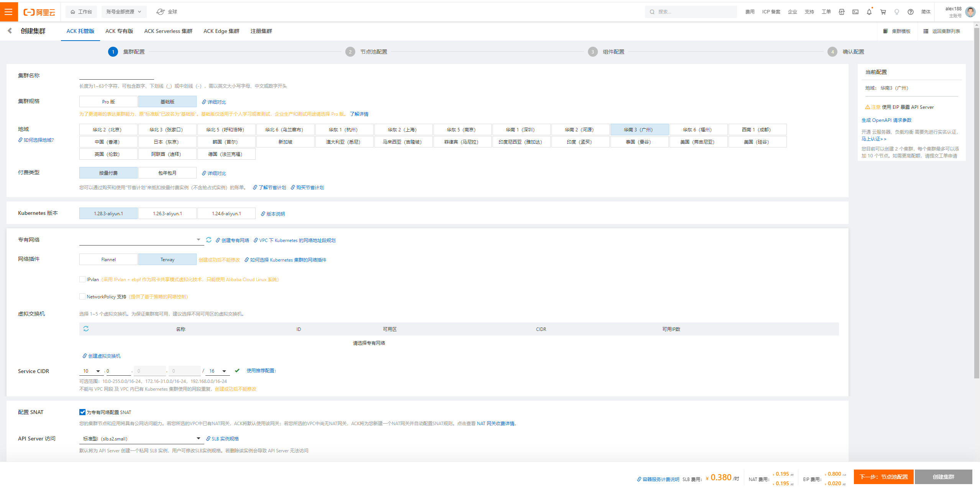Select Terway network plugin
This screenshot has height=491, width=980.
point(167,259)
